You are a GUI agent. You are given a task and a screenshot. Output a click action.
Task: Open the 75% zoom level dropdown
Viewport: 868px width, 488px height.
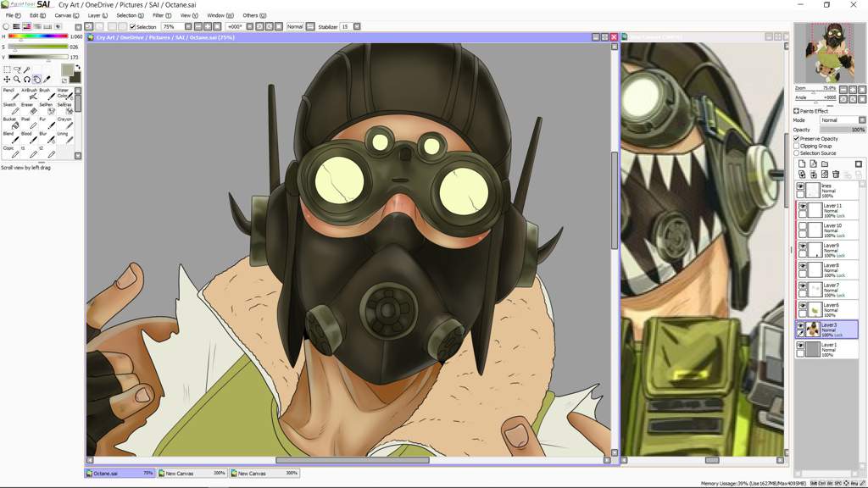point(188,26)
